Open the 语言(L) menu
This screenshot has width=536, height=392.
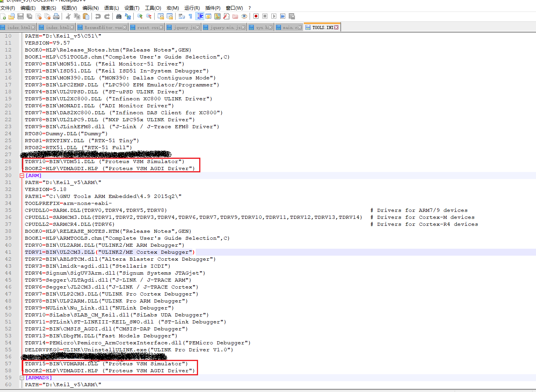pyautogui.click(x=112, y=8)
